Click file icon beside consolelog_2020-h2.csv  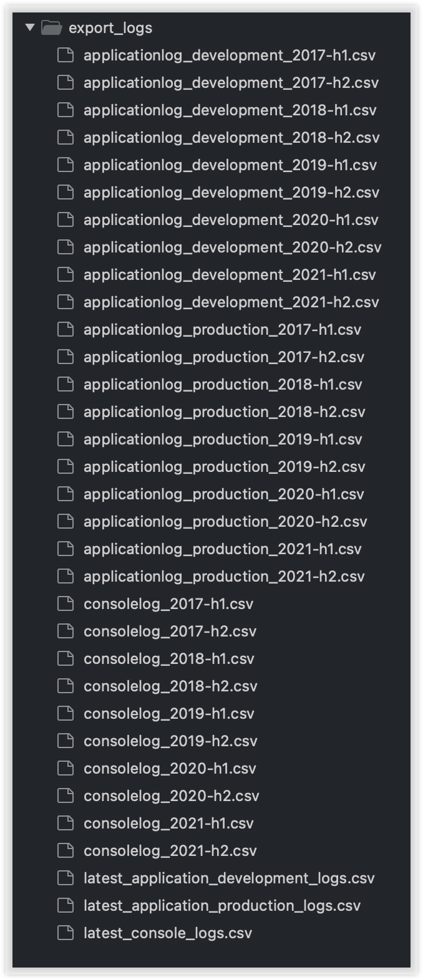[65, 795]
